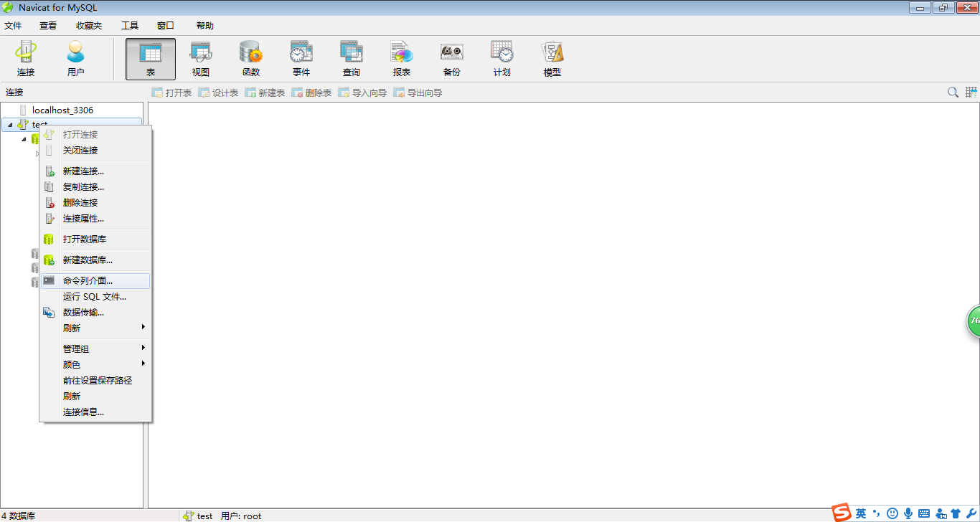Viewport: 980px width, 522px height.
Task: Click the Sogou user account icon
Action: coord(941,513)
